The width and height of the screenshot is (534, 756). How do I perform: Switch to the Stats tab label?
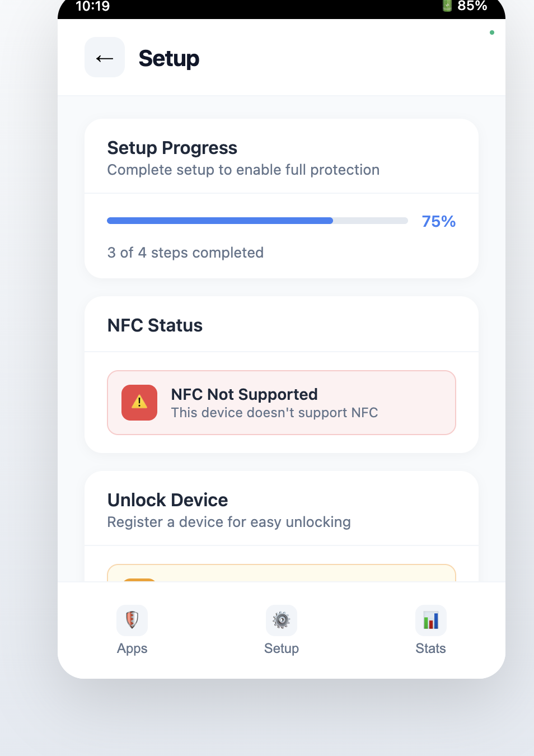(430, 648)
